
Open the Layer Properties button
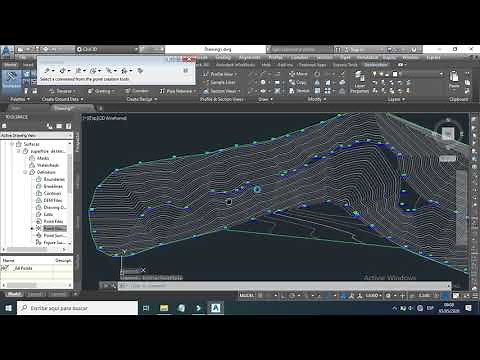[359, 82]
